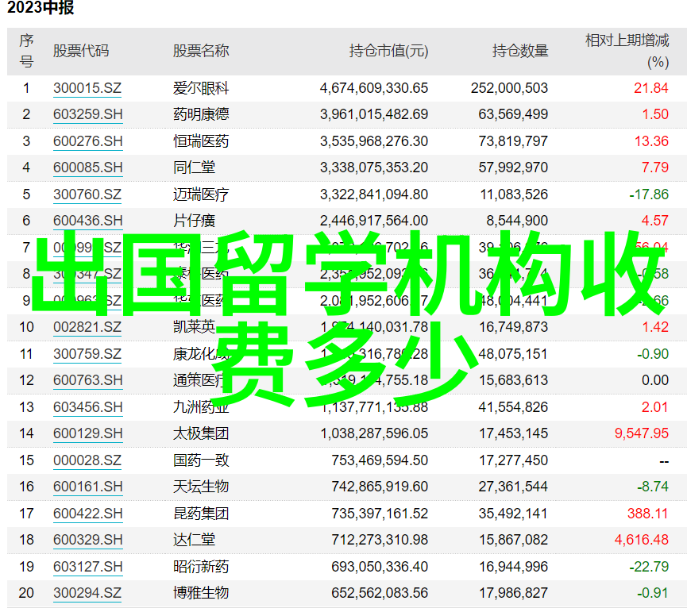Select stock name 同仁堂
This screenshot has height=616, width=687.
coord(194,167)
